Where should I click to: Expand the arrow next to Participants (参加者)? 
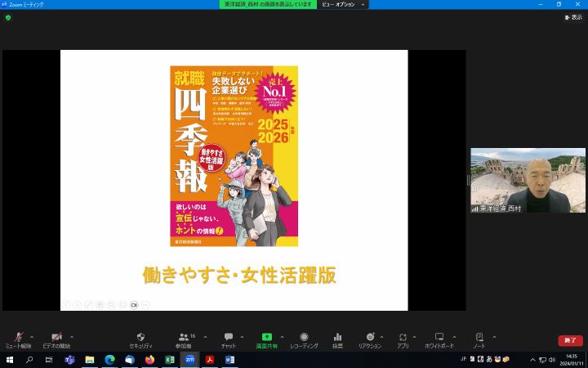click(x=205, y=336)
